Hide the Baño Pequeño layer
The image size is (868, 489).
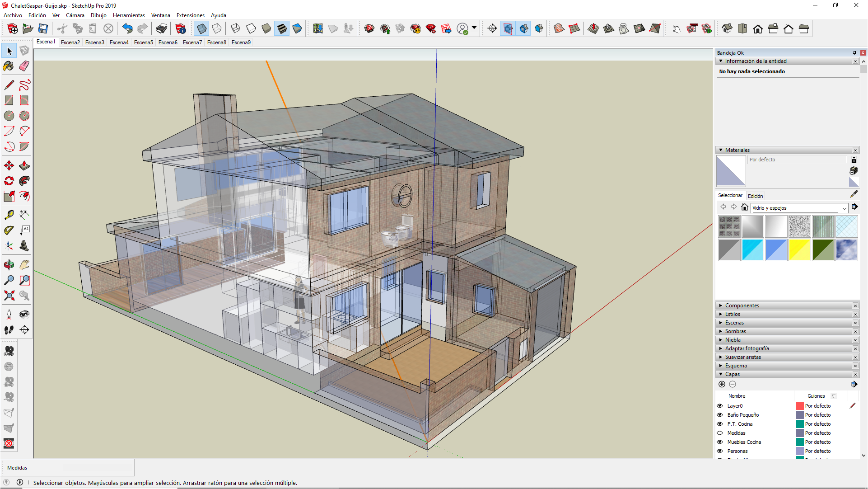click(x=720, y=415)
